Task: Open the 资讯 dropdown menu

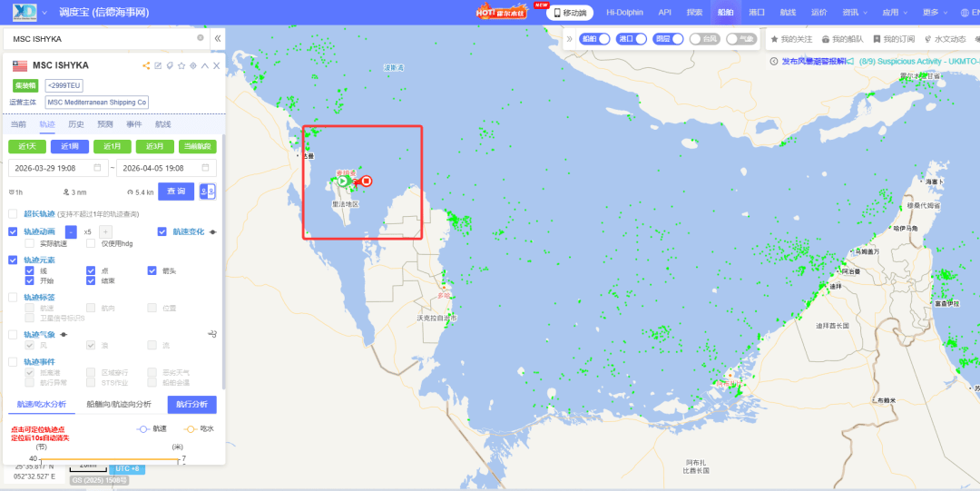Action: pyautogui.click(x=855, y=13)
